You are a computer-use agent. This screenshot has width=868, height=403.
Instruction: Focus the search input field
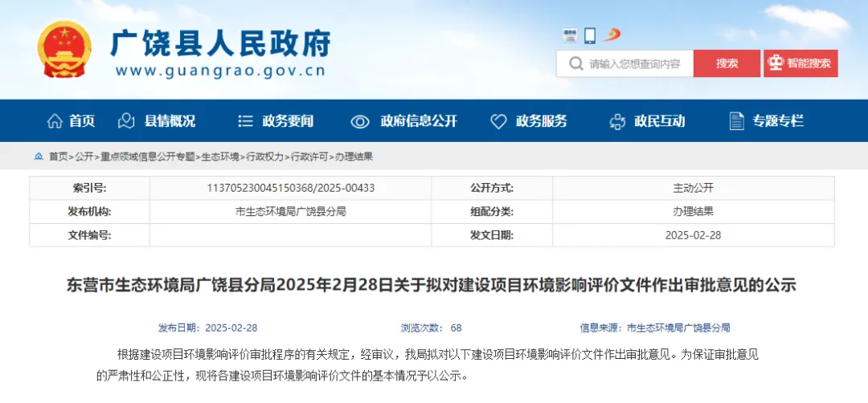click(x=625, y=63)
